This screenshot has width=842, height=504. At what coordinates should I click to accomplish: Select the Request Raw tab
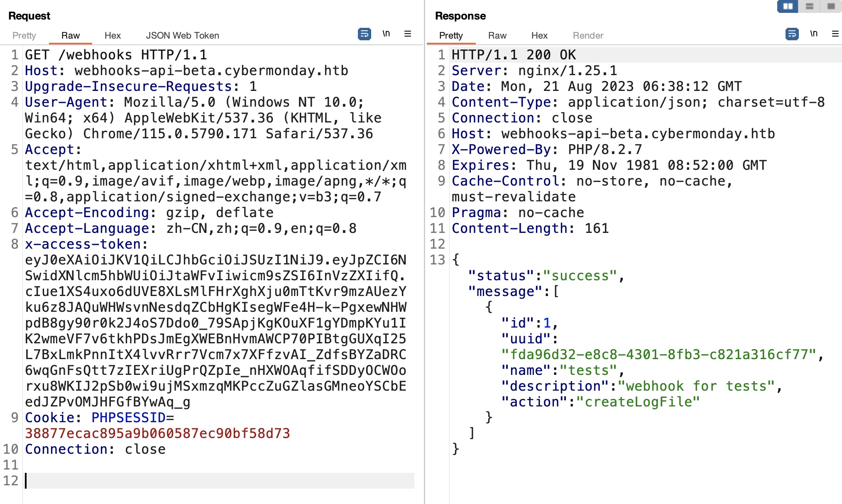pos(71,35)
